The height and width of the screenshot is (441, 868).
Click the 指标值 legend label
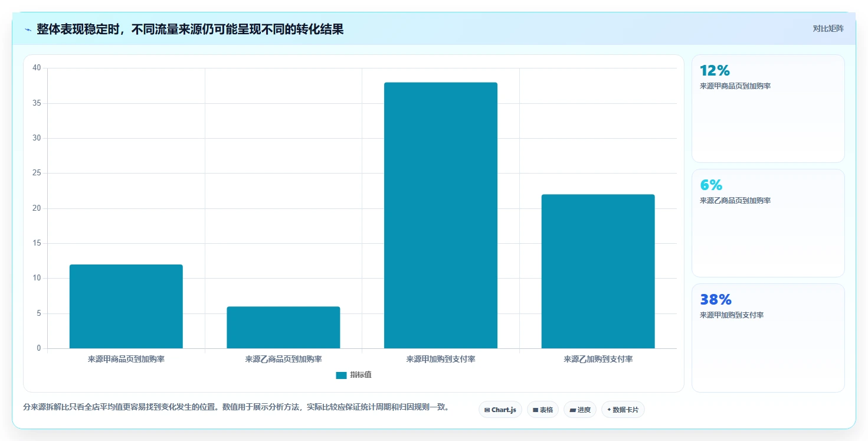pyautogui.click(x=361, y=375)
